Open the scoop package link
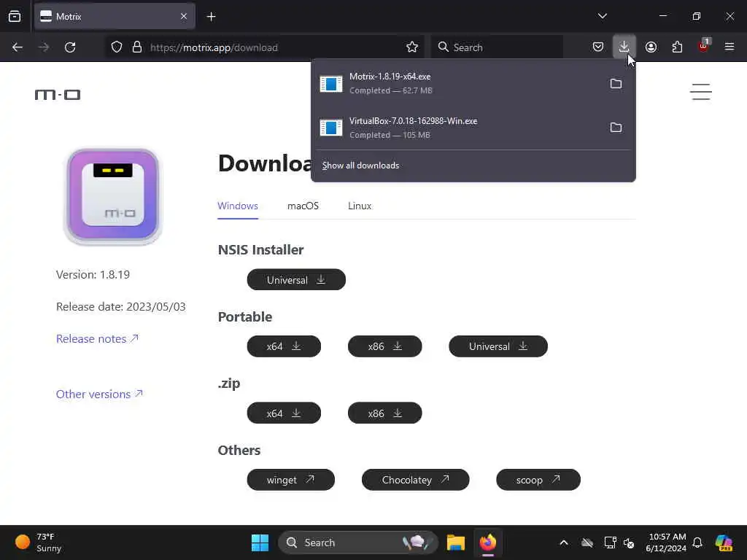This screenshot has width=747, height=560. pyautogui.click(x=538, y=480)
